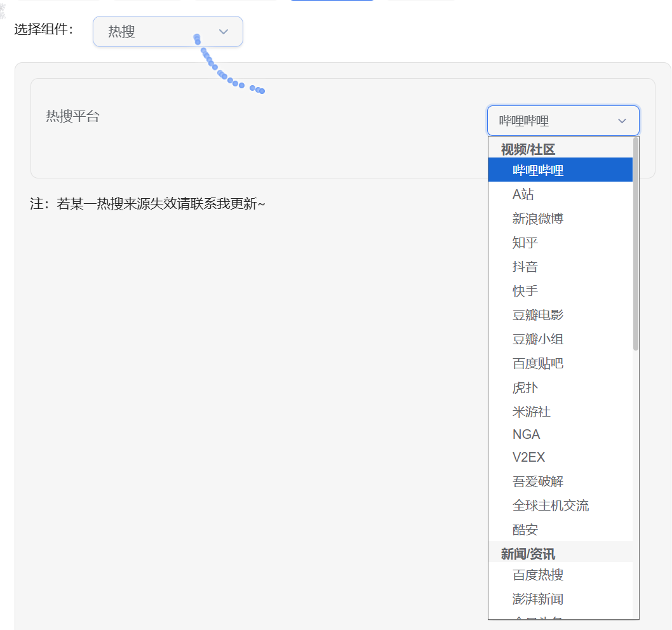Choose NGA from the dropdown list
Image resolution: width=672 pixels, height=630 pixels.
pyautogui.click(x=560, y=434)
